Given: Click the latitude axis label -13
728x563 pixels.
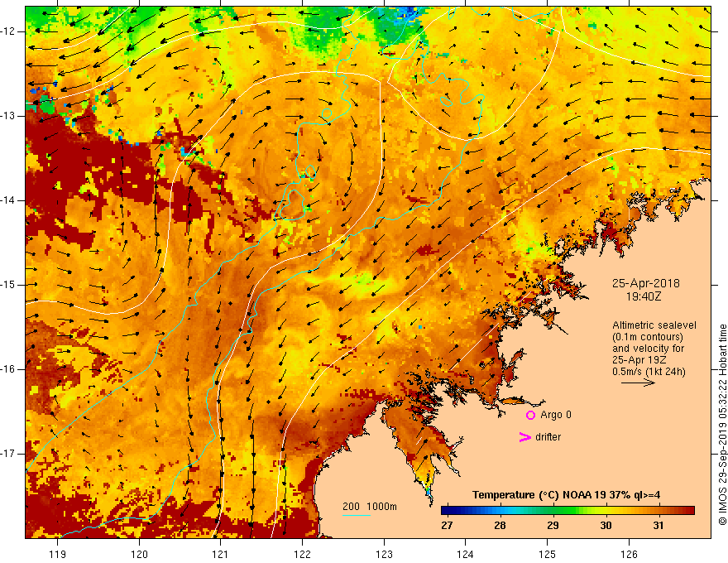Looking at the screenshot, I should tap(8, 116).
